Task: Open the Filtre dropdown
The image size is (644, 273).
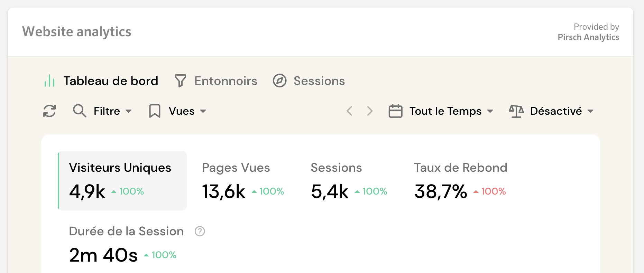Action: point(112,111)
